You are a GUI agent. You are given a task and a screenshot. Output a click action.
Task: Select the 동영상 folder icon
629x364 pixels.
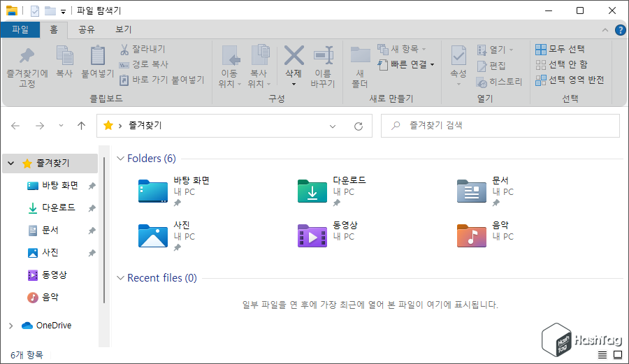(x=312, y=235)
